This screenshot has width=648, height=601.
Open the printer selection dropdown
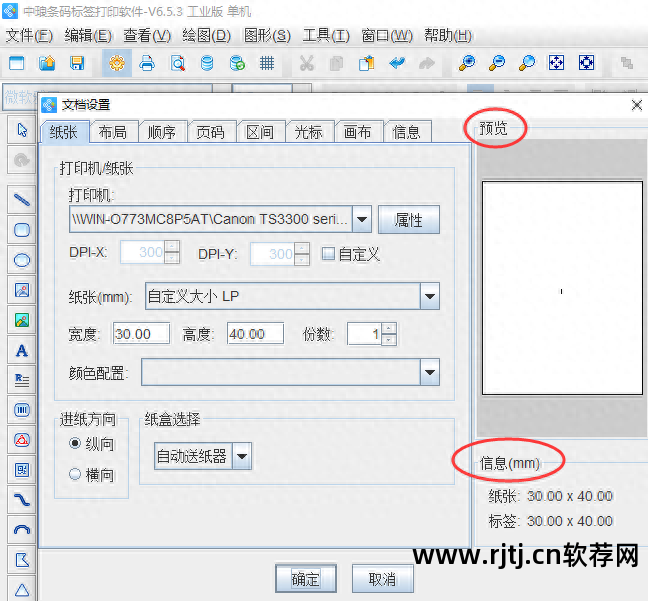(x=362, y=219)
